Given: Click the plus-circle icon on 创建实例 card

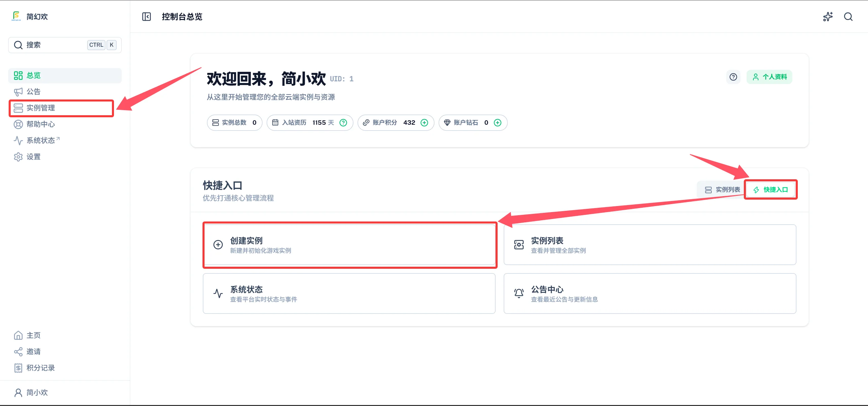Looking at the screenshot, I should coord(218,245).
